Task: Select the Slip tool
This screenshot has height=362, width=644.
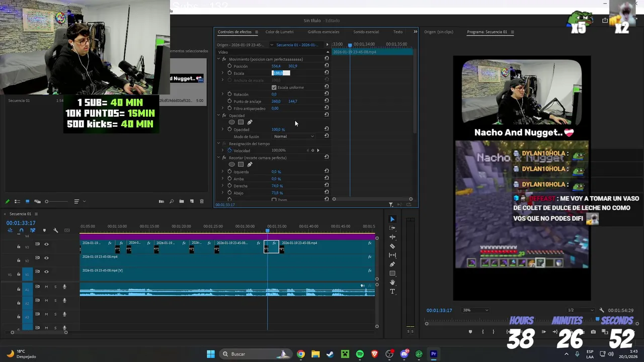Action: point(392,255)
